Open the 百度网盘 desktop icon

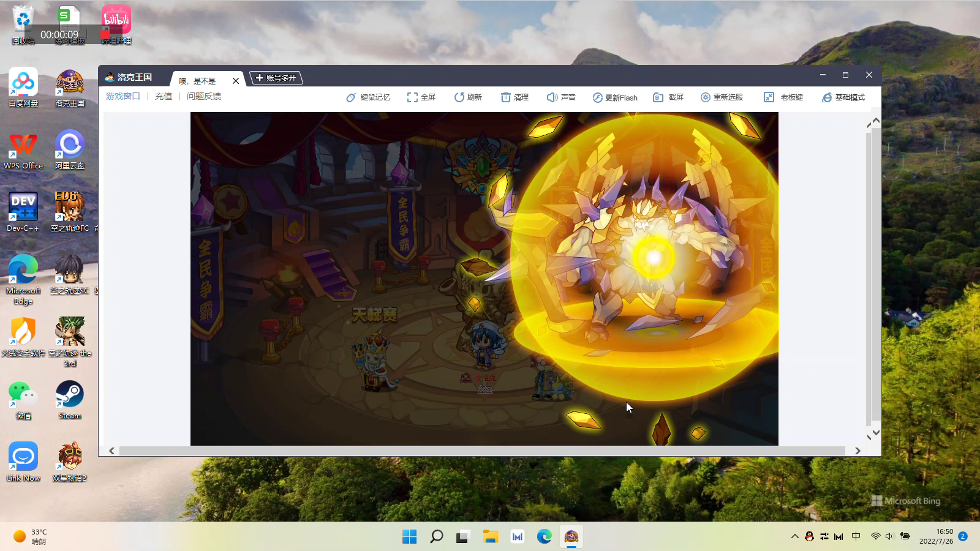point(23,88)
